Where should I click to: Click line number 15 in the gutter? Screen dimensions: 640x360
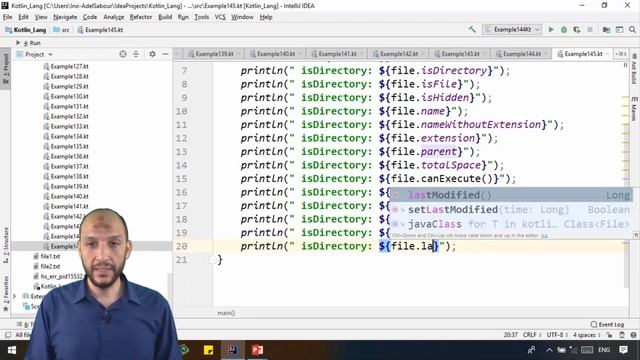click(182, 179)
